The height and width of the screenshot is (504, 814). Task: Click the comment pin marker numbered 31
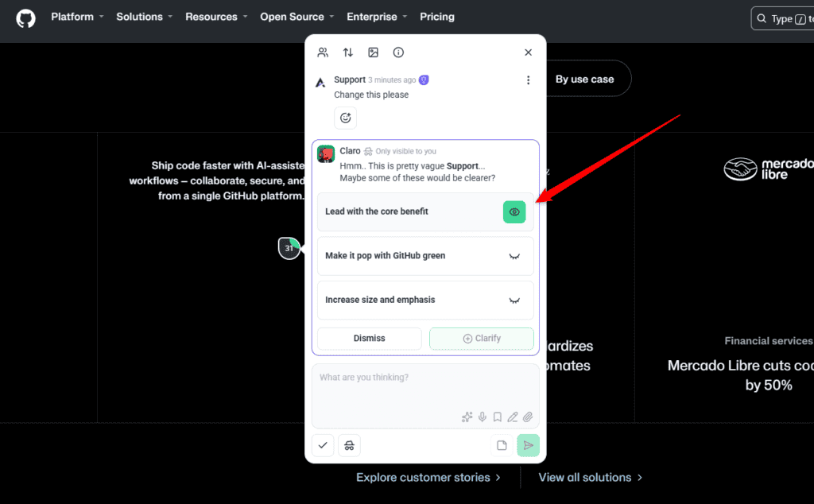pos(289,248)
